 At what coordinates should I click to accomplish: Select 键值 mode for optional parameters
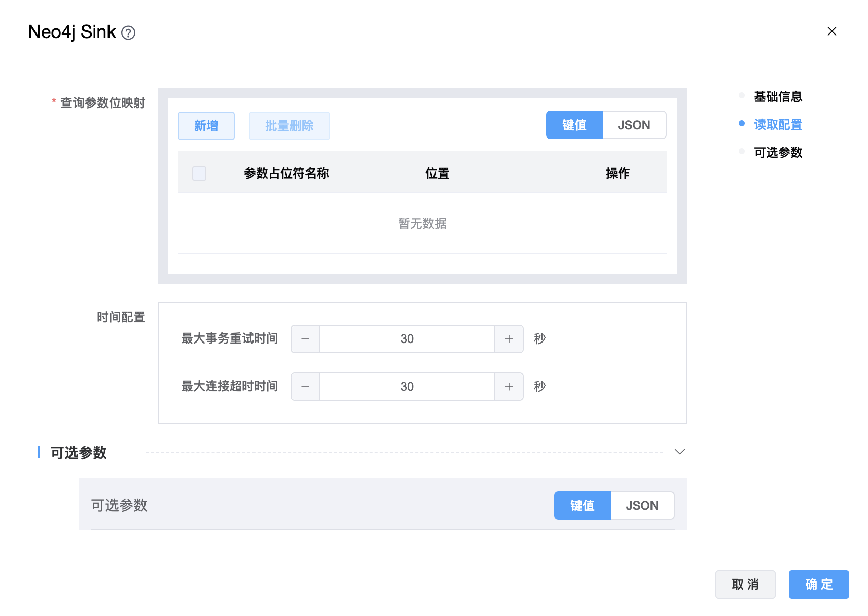tap(582, 506)
